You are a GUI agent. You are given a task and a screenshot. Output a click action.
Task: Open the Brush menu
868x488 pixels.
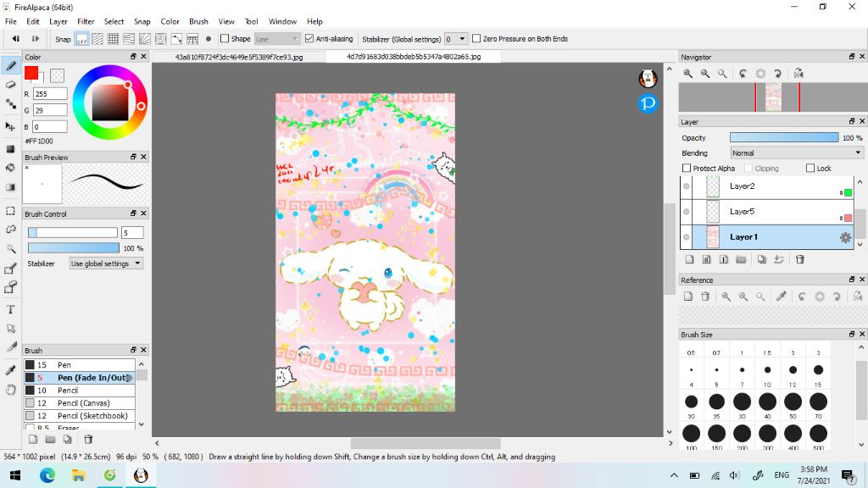(198, 21)
